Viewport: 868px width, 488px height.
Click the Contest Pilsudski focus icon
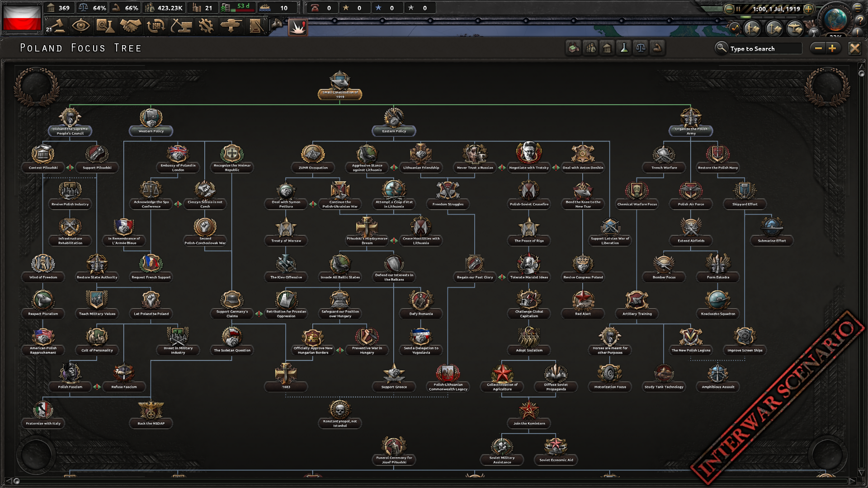click(x=43, y=155)
